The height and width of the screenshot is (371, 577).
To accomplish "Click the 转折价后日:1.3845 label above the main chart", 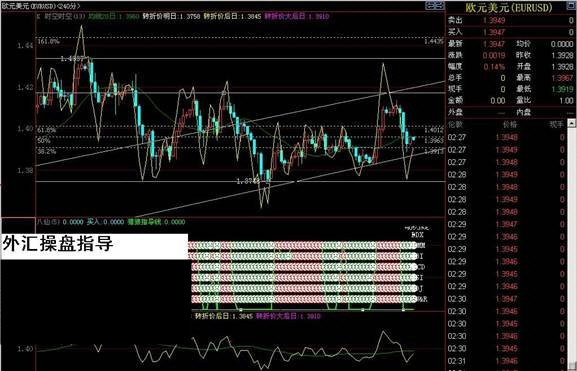I will (x=233, y=16).
